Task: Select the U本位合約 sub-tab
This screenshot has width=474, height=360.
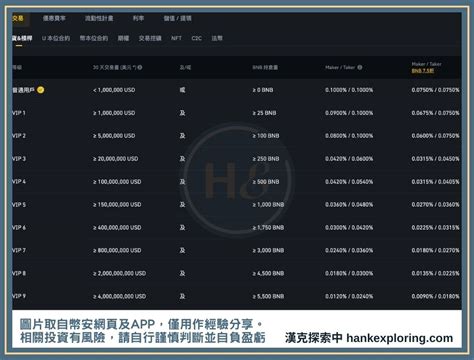Action: (56, 38)
